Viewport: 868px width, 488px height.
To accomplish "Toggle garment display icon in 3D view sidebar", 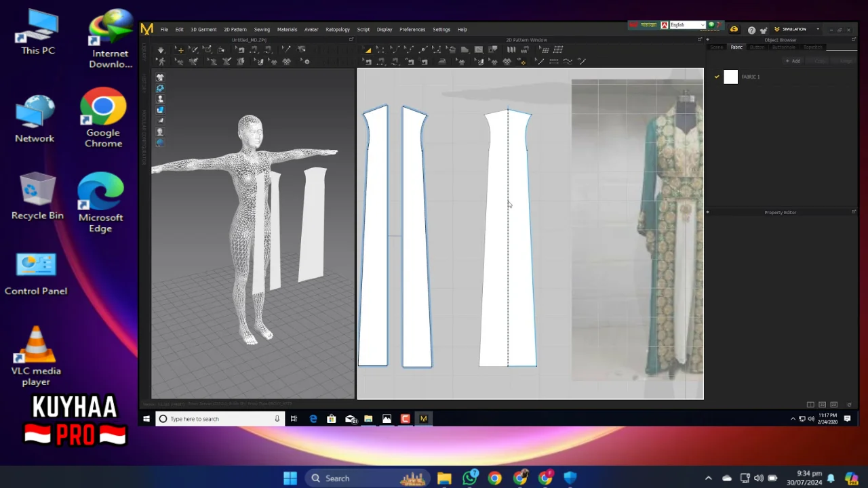I will pyautogui.click(x=160, y=77).
